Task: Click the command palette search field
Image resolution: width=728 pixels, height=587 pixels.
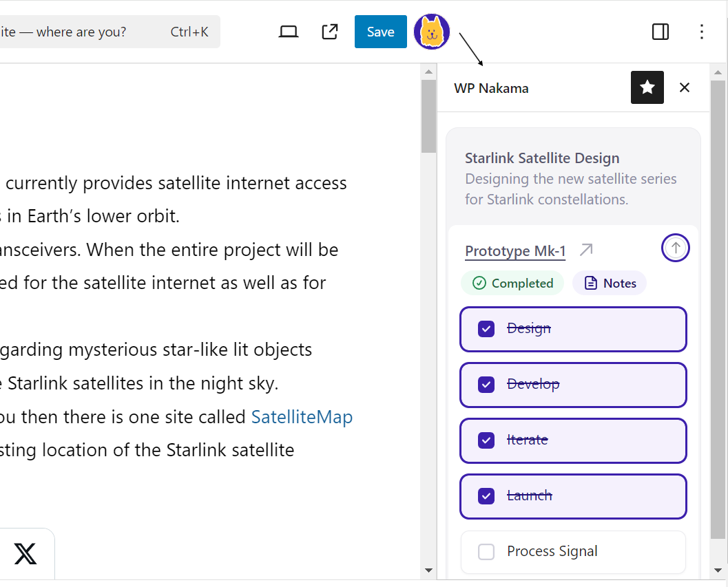Action: [110, 32]
